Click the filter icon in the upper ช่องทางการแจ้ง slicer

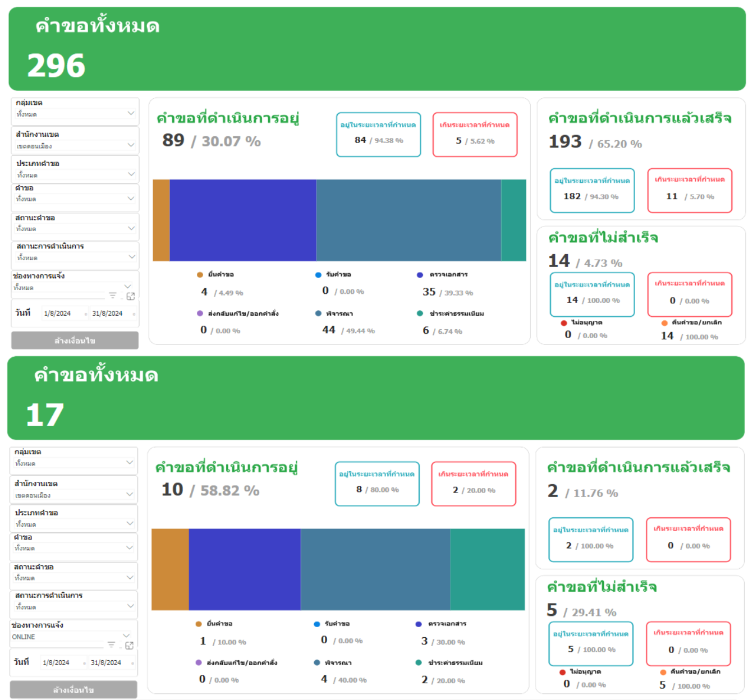tap(113, 296)
